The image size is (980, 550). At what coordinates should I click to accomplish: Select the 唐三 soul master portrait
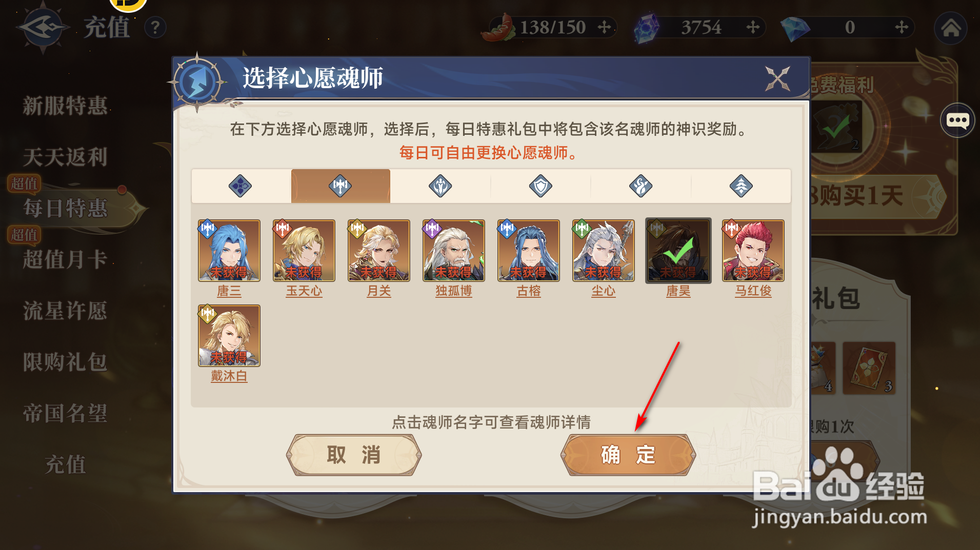229,251
